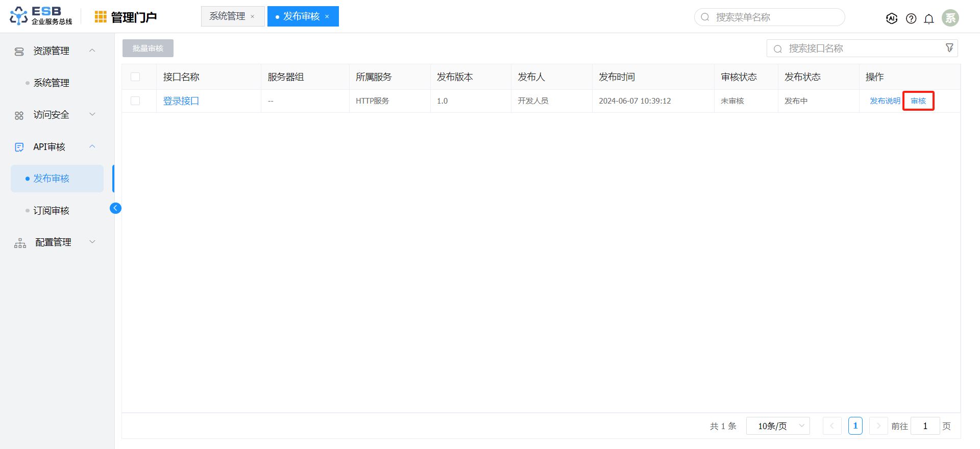Image resolution: width=980 pixels, height=449 pixels.
Task: Toggle the select-all header checkbox
Action: click(x=135, y=77)
